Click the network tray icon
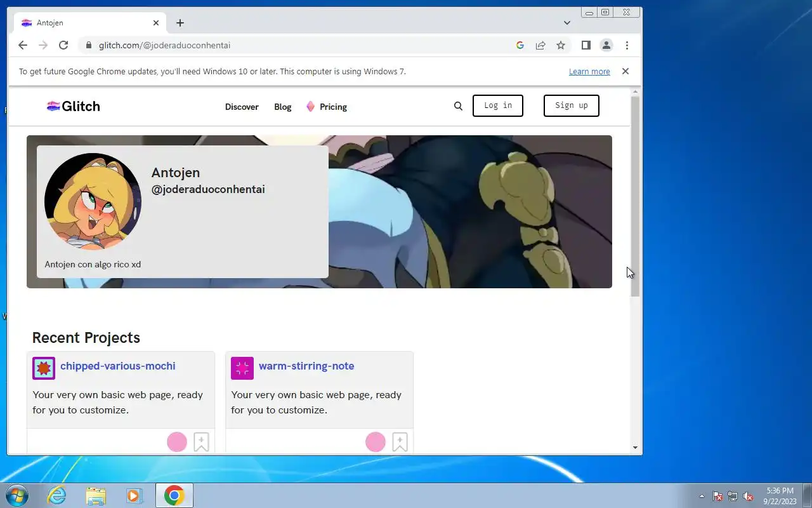812x508 pixels. point(733,497)
